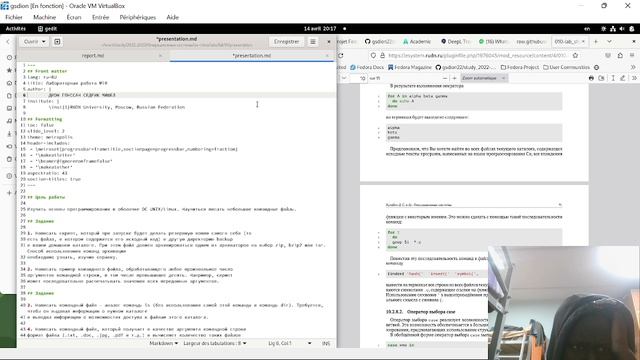Click the Starred icon in left sidebar

(9, 70)
